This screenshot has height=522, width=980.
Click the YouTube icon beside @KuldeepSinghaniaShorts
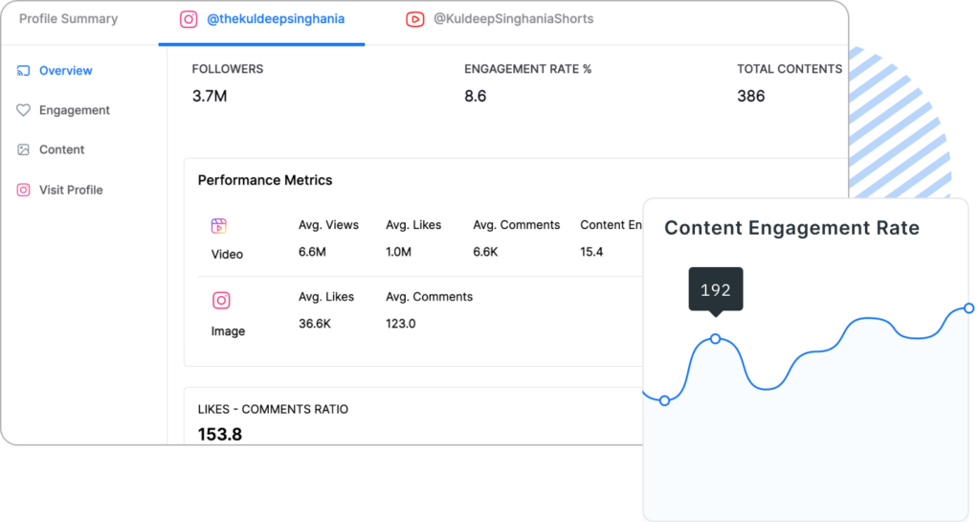click(x=415, y=19)
